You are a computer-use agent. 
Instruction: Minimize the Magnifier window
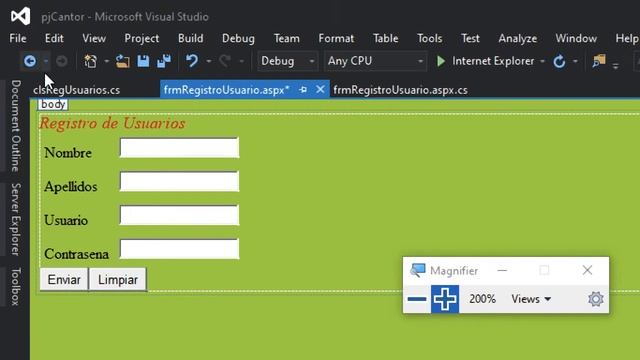pyautogui.click(x=502, y=270)
